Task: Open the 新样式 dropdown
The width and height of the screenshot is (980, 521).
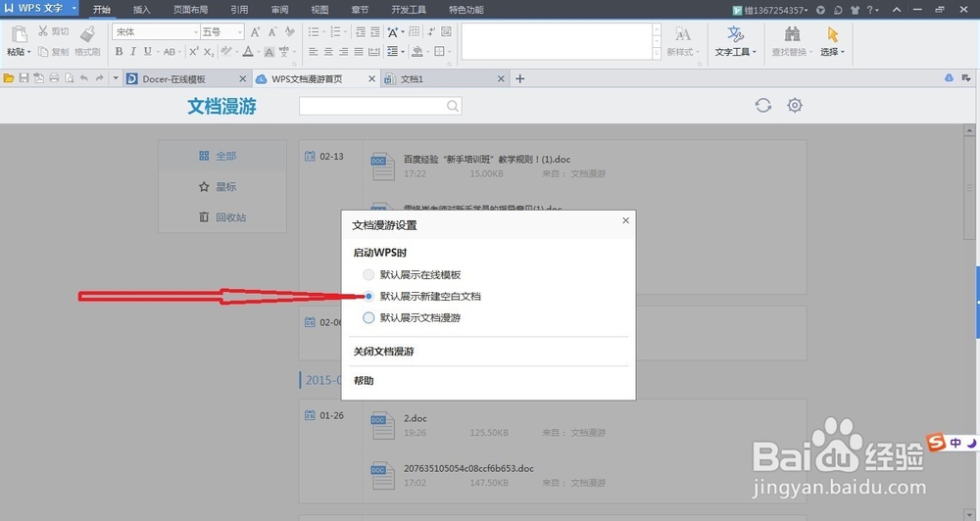Action: coord(683,52)
